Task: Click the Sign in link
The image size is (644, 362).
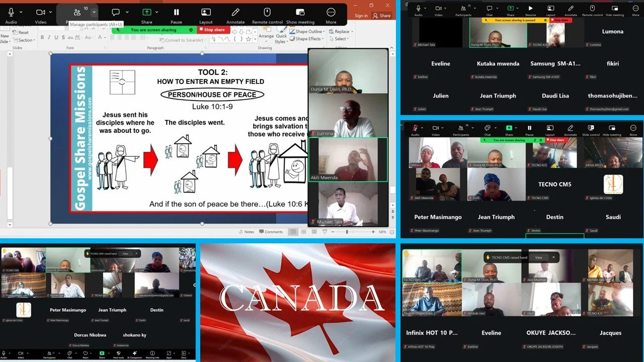Action: 361,15
